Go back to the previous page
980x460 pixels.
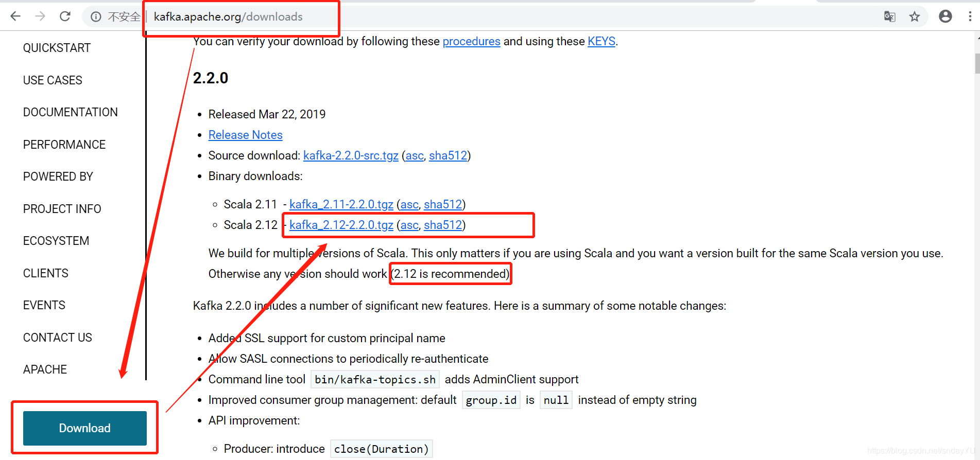pos(15,16)
